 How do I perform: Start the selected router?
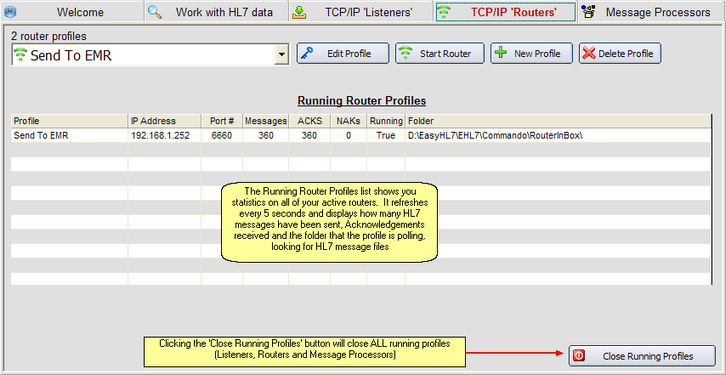click(440, 53)
